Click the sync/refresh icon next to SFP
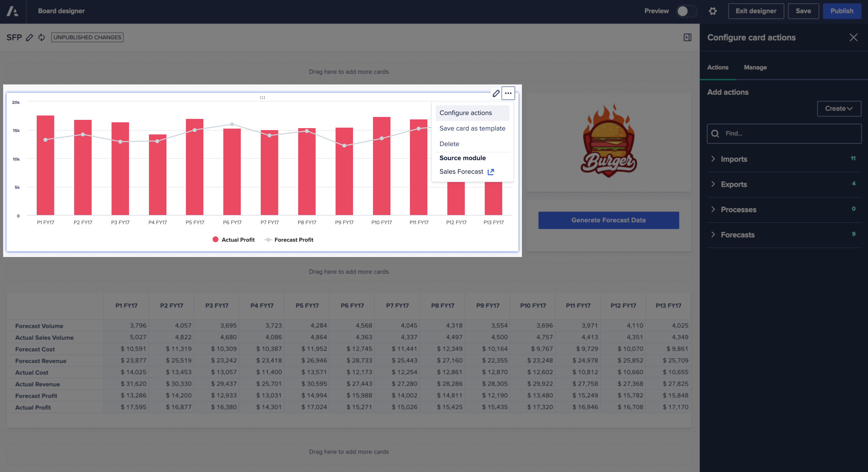The width and height of the screenshot is (868, 472). [x=42, y=37]
